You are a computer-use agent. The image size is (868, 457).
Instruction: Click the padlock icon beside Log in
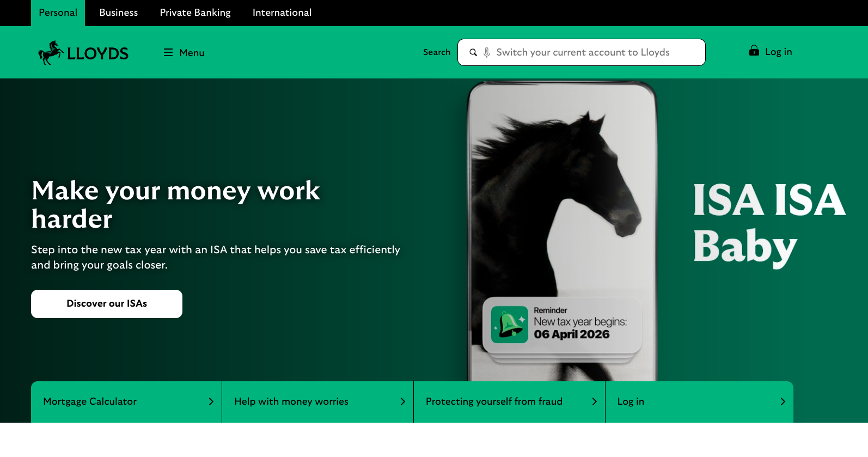754,51
